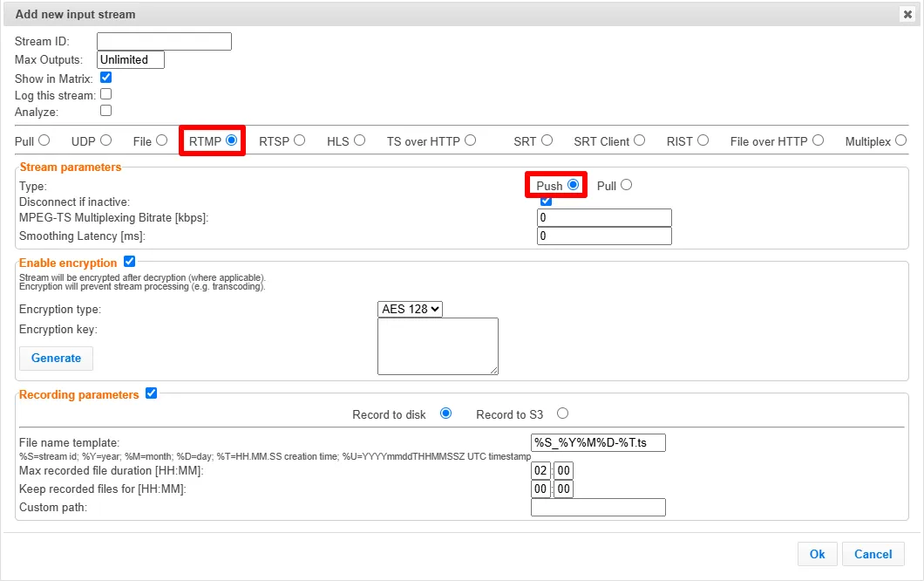Image resolution: width=924 pixels, height=581 pixels.
Task: Choose the File input radio button
Action: click(162, 140)
